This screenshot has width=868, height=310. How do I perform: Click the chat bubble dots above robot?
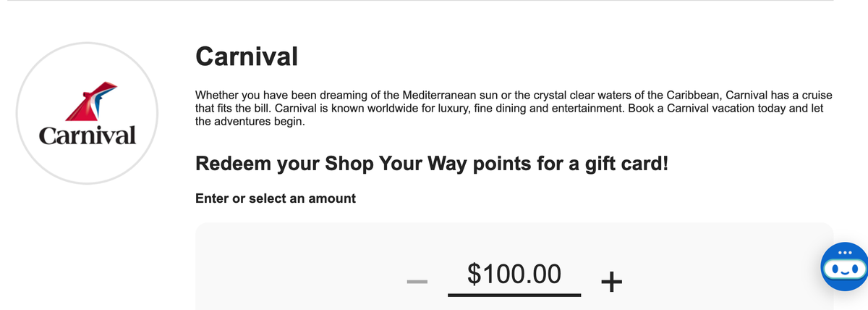click(x=844, y=252)
